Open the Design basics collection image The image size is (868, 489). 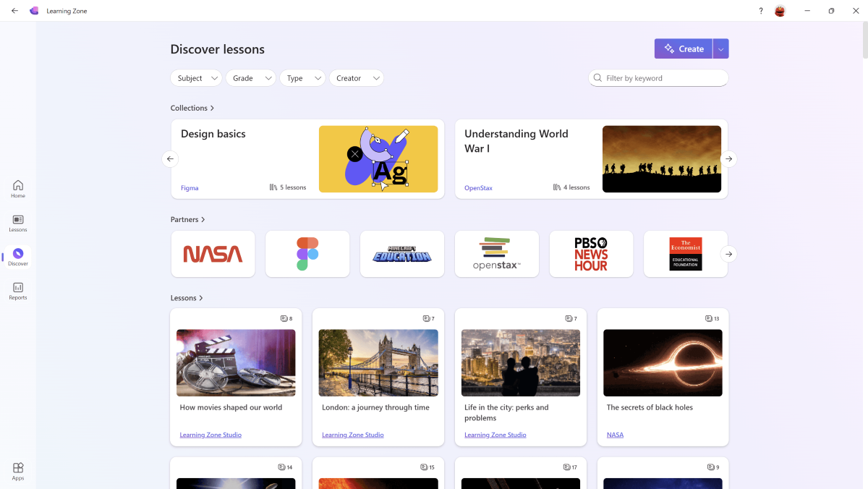(x=378, y=159)
